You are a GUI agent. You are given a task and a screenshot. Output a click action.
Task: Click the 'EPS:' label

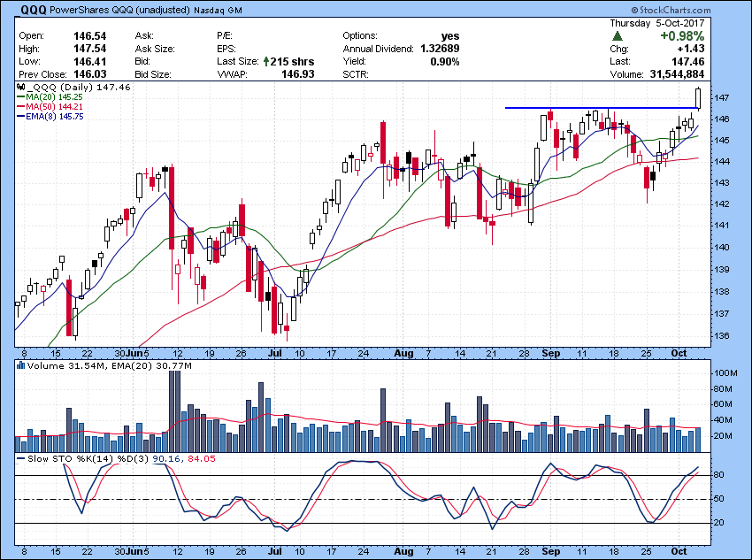tap(226, 49)
